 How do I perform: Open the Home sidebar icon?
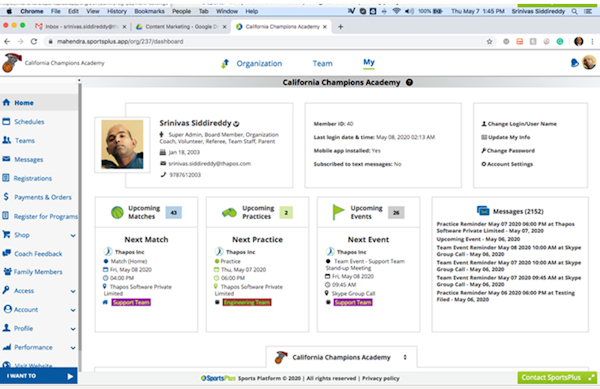click(x=6, y=103)
